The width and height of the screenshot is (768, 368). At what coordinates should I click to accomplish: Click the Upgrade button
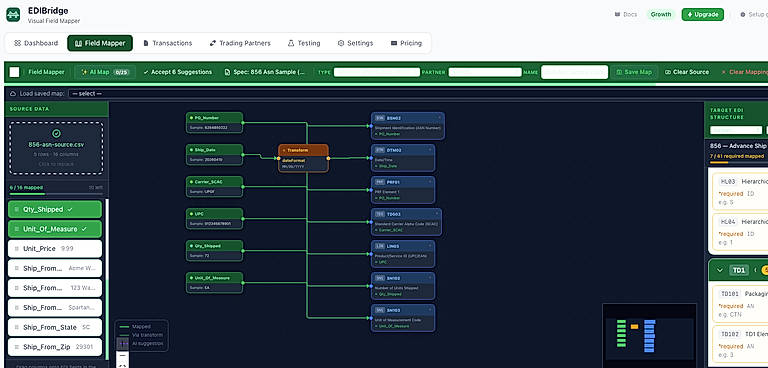coord(702,14)
